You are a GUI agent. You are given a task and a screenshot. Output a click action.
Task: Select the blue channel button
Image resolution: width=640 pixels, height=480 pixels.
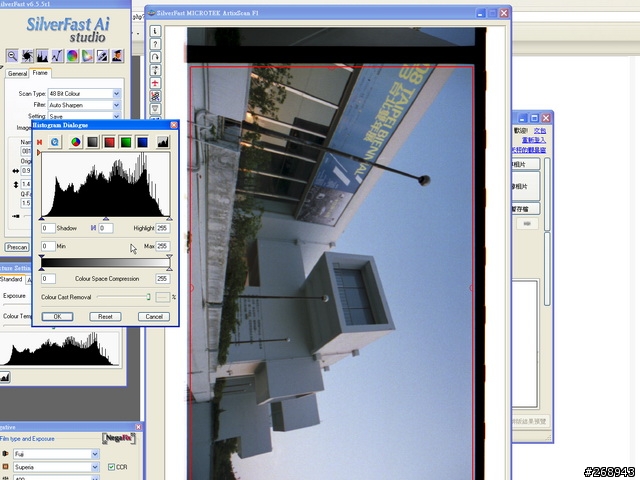pos(142,142)
